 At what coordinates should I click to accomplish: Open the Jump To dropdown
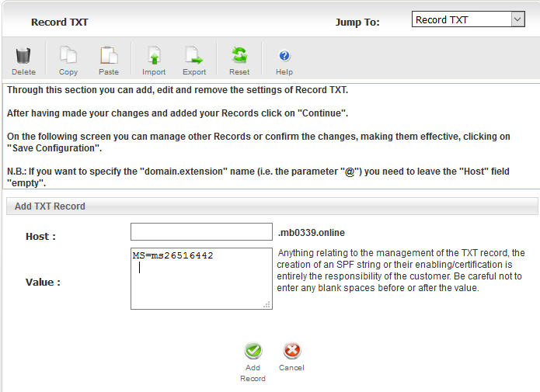tap(468, 19)
